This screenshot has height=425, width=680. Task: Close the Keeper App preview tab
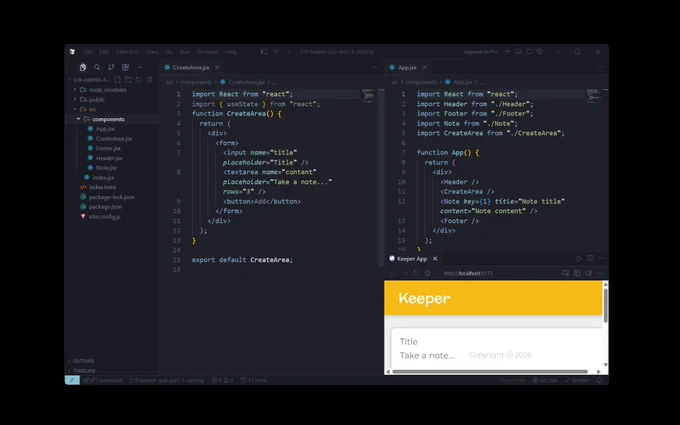tap(435, 258)
